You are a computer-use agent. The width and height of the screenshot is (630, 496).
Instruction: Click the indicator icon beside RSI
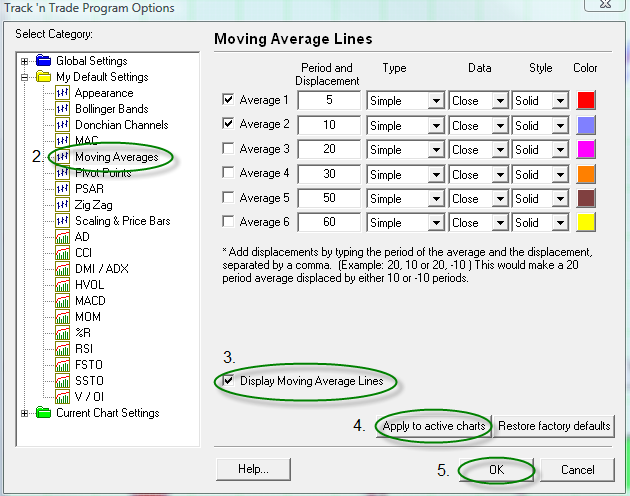click(62, 348)
